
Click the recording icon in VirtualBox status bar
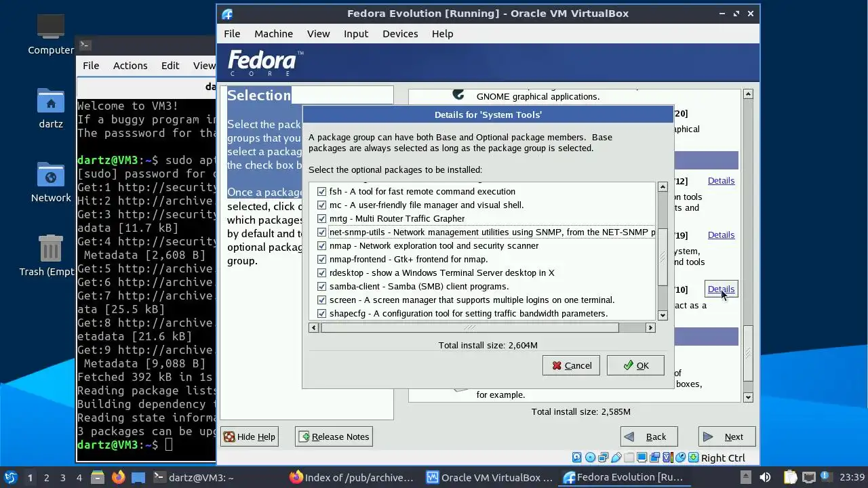coord(655,457)
